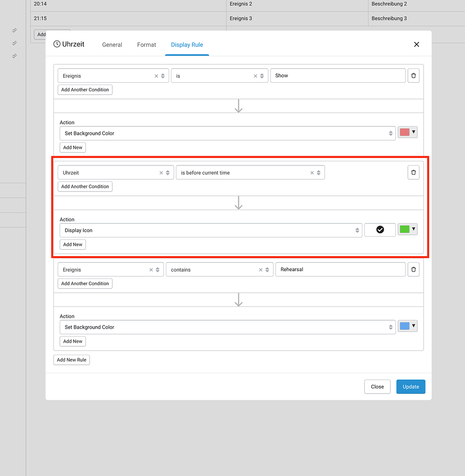Click 'Add Another Condition' under the Uhrzeit rule
The height and width of the screenshot is (476, 465).
coord(85,186)
